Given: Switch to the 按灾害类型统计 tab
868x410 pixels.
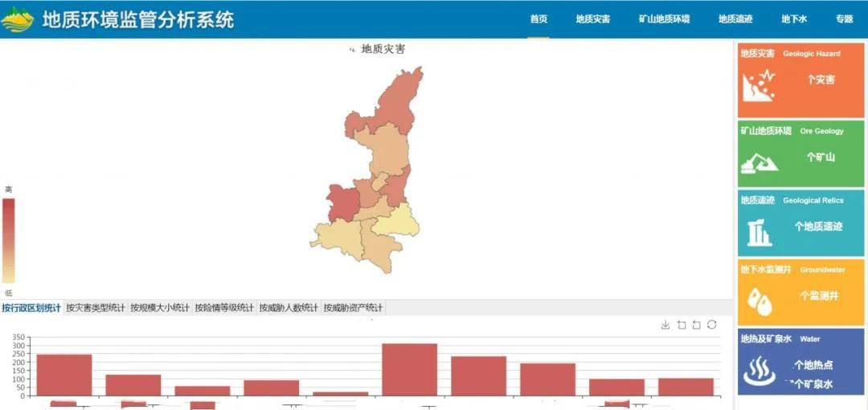Looking at the screenshot, I should tap(96, 308).
